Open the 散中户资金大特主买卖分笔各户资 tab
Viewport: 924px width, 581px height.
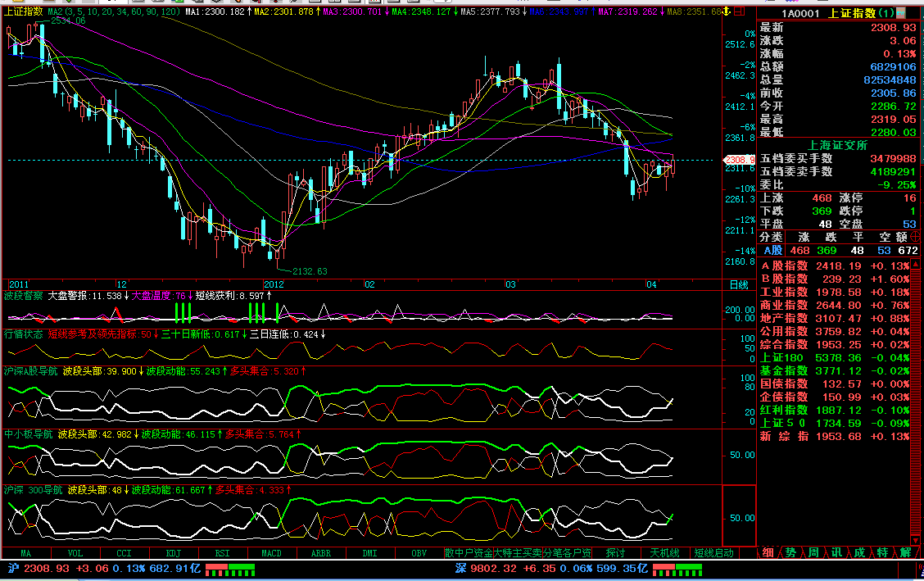[518, 553]
